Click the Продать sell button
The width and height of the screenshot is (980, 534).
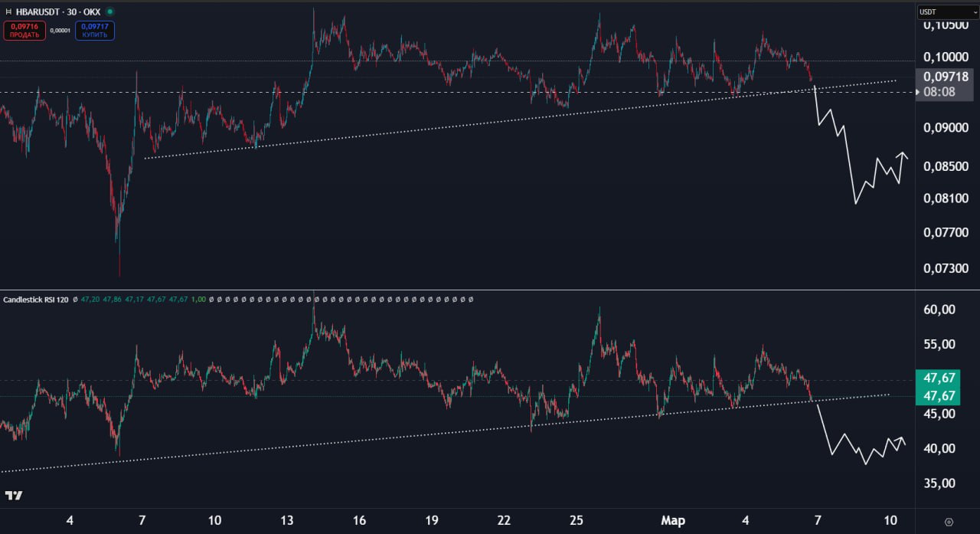click(x=24, y=31)
